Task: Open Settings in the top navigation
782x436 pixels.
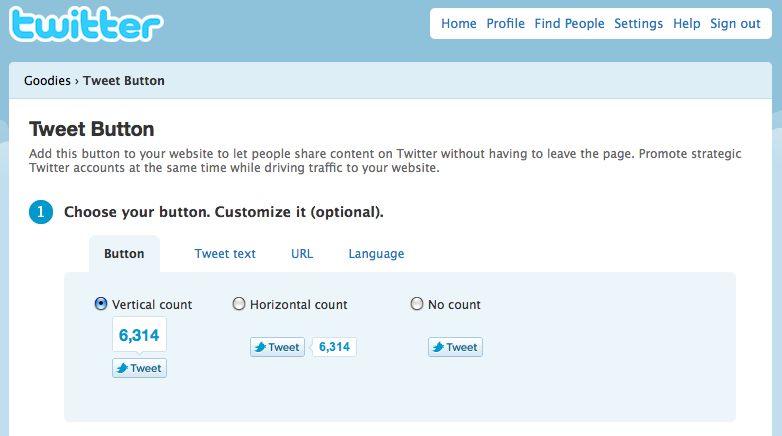Action: click(638, 24)
